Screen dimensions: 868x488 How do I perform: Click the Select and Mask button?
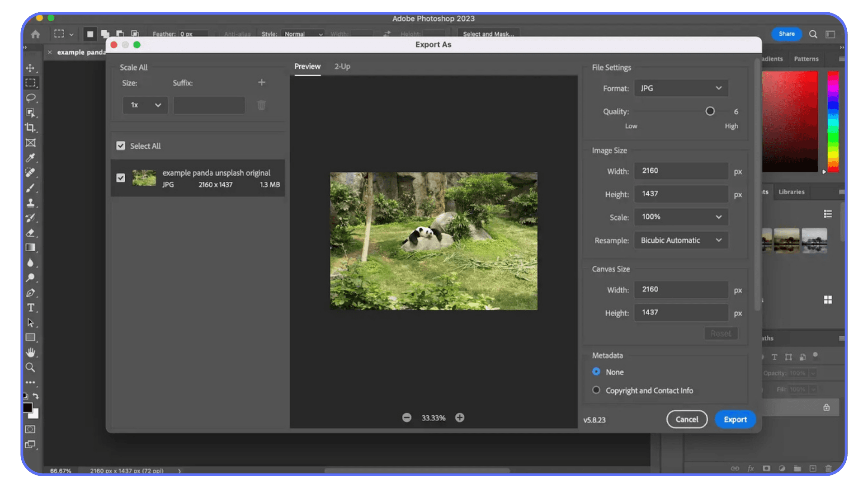tap(488, 34)
